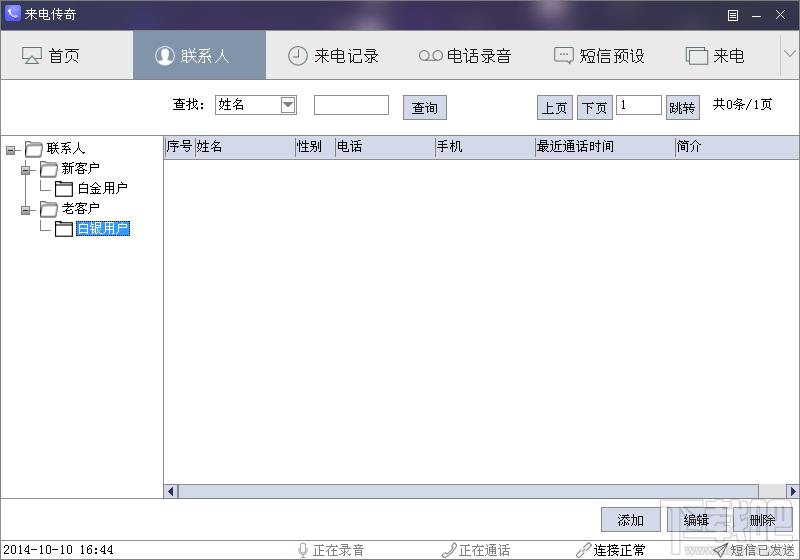
Task: Open the 首页 home tab
Action: 51,56
